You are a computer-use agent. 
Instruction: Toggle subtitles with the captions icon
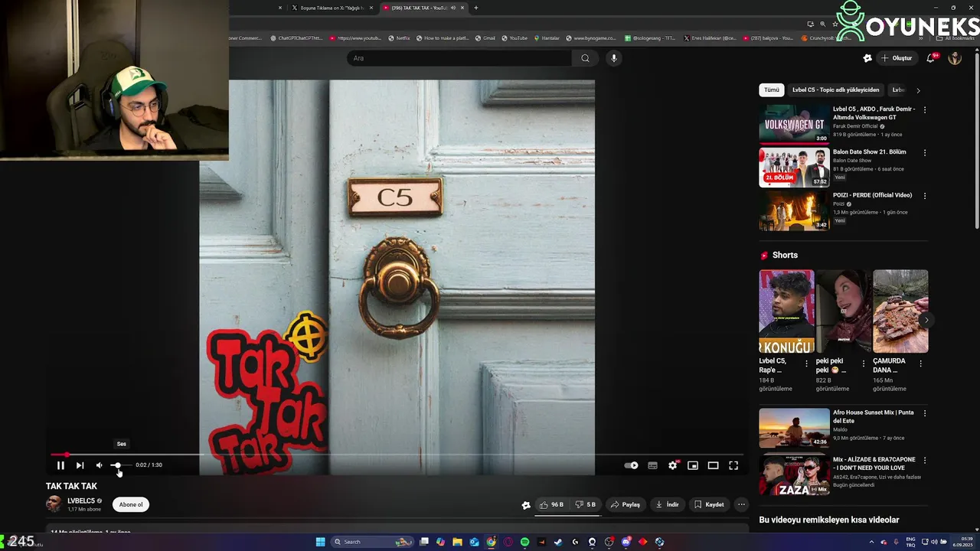point(652,465)
